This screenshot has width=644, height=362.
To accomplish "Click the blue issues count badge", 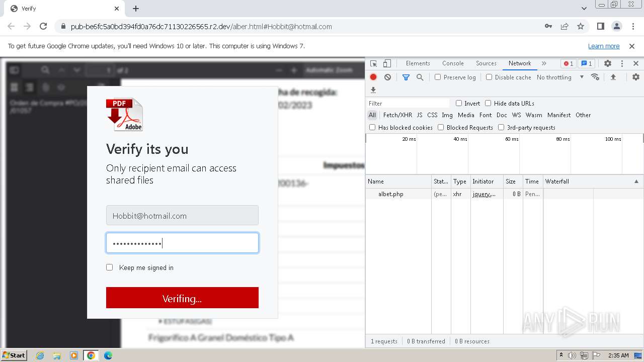I will point(586,63).
